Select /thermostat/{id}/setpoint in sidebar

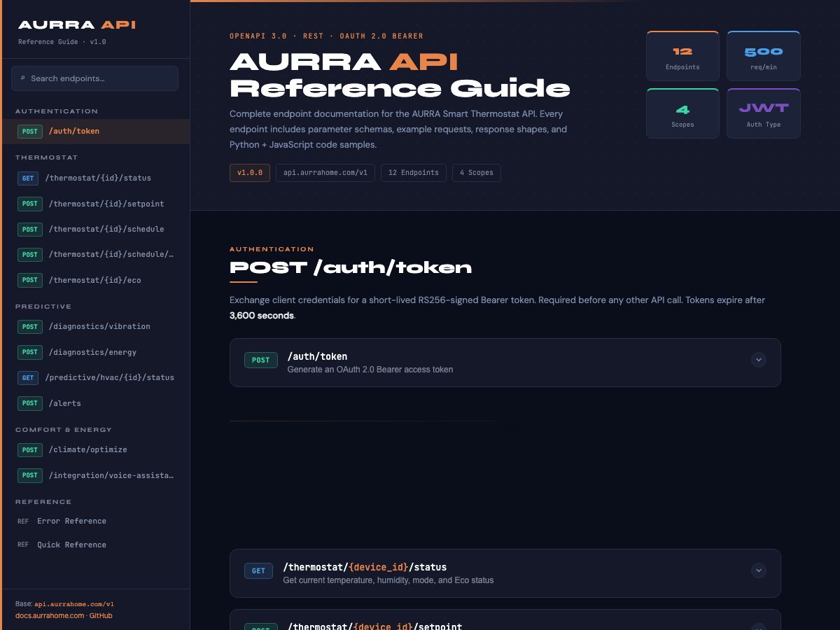point(95,204)
